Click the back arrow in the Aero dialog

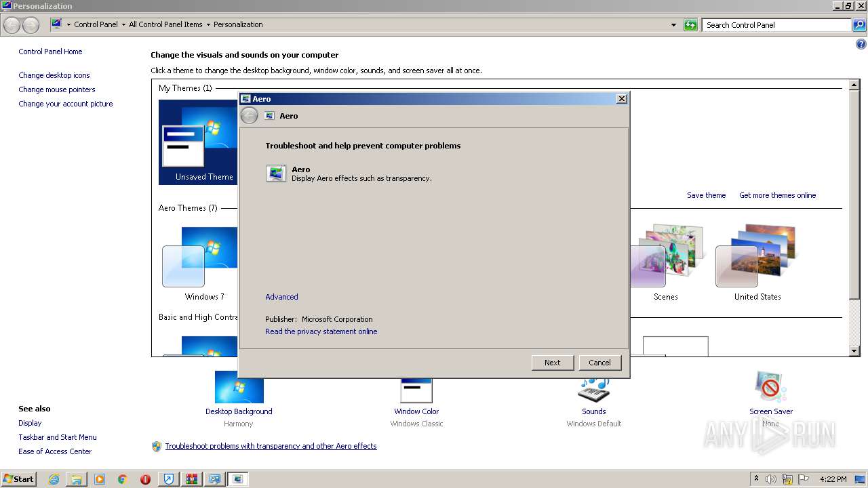point(249,116)
